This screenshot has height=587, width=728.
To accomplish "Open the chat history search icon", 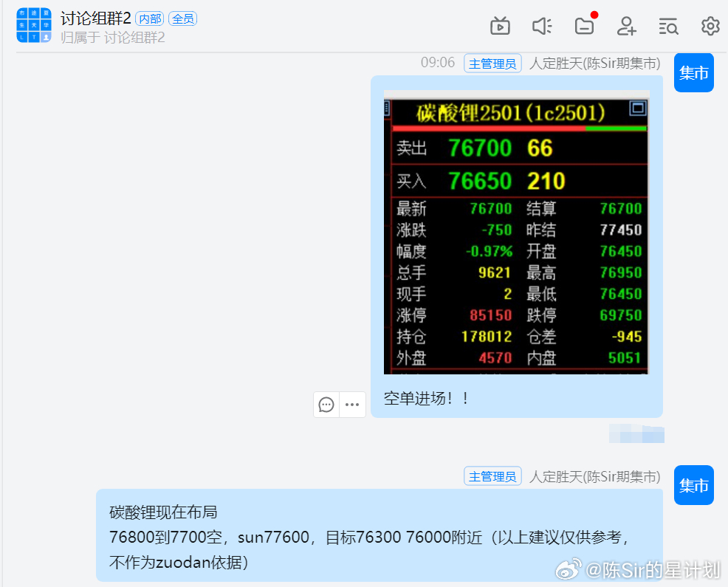I will [x=668, y=27].
